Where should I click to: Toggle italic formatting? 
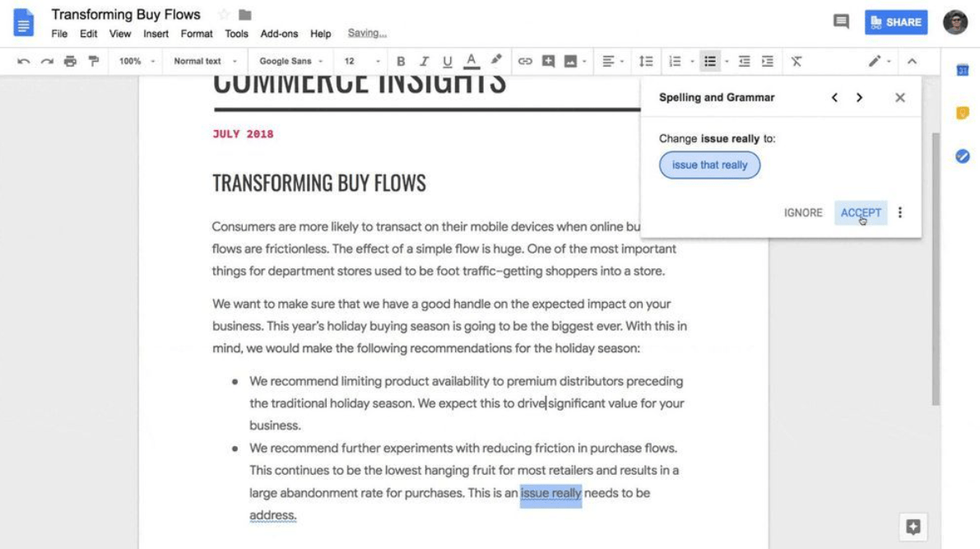(423, 60)
